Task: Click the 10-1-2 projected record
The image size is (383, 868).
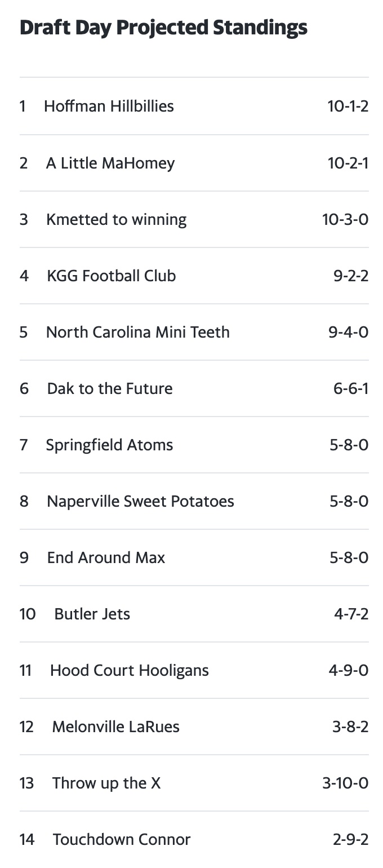Action: (348, 106)
